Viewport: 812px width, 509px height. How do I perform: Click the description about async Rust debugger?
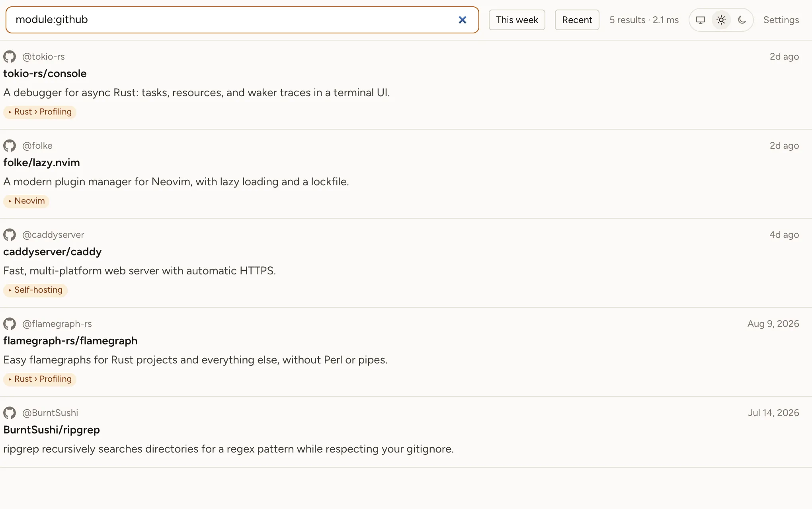click(x=197, y=93)
